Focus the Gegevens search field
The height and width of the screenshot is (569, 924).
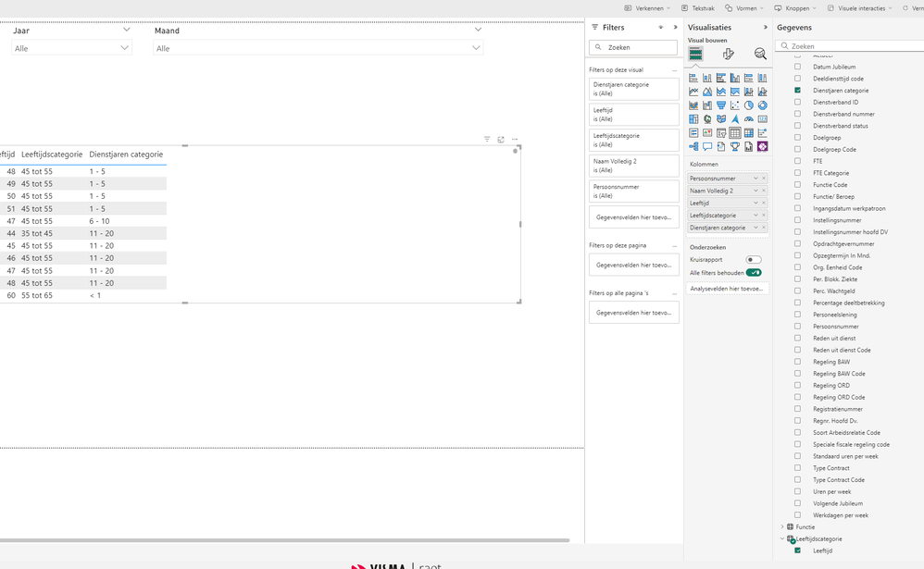[x=850, y=46]
